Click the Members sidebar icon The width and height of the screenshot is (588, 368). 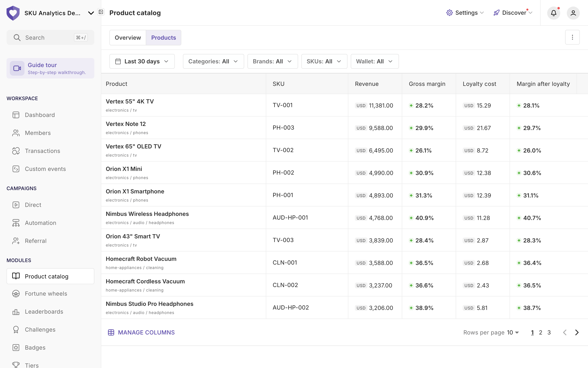16,133
